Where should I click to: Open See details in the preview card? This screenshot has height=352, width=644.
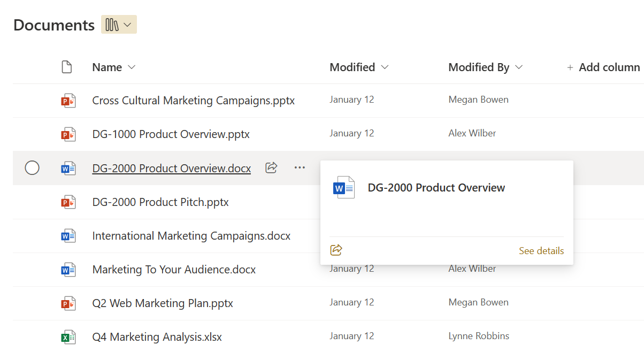click(x=541, y=250)
